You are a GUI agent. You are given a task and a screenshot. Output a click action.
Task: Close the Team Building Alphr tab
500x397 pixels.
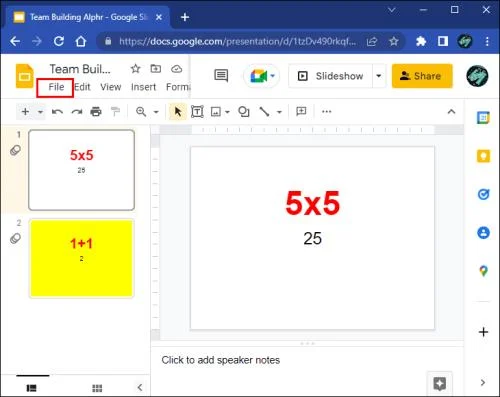coord(159,17)
